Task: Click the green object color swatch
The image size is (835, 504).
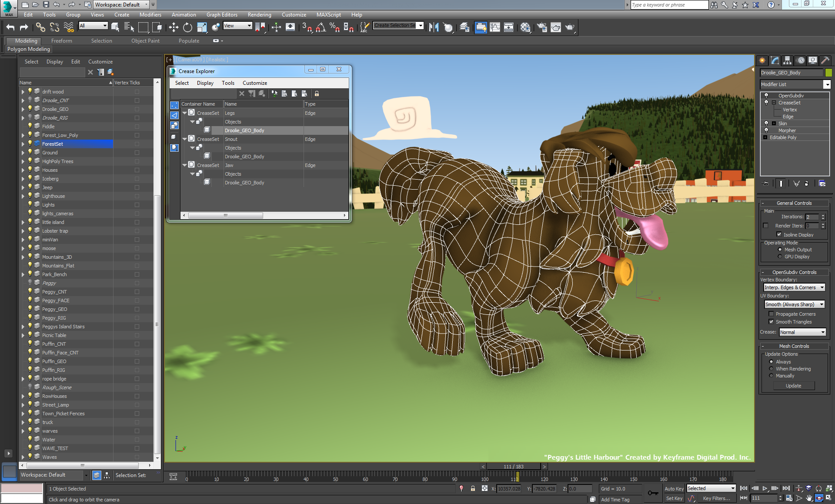Action: pos(828,73)
